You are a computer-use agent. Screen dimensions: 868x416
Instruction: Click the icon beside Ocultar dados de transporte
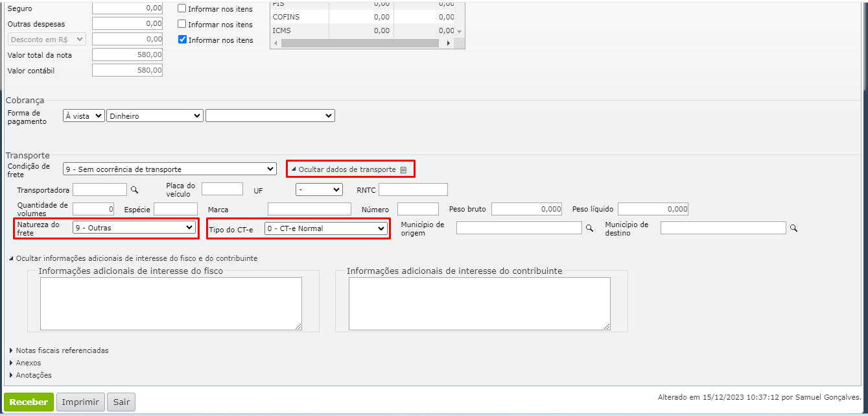(x=403, y=170)
